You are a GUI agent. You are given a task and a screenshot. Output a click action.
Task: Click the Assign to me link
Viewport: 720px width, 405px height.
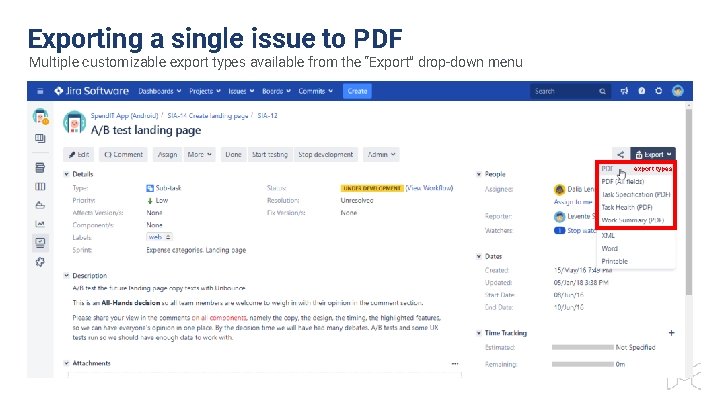pyautogui.click(x=573, y=202)
